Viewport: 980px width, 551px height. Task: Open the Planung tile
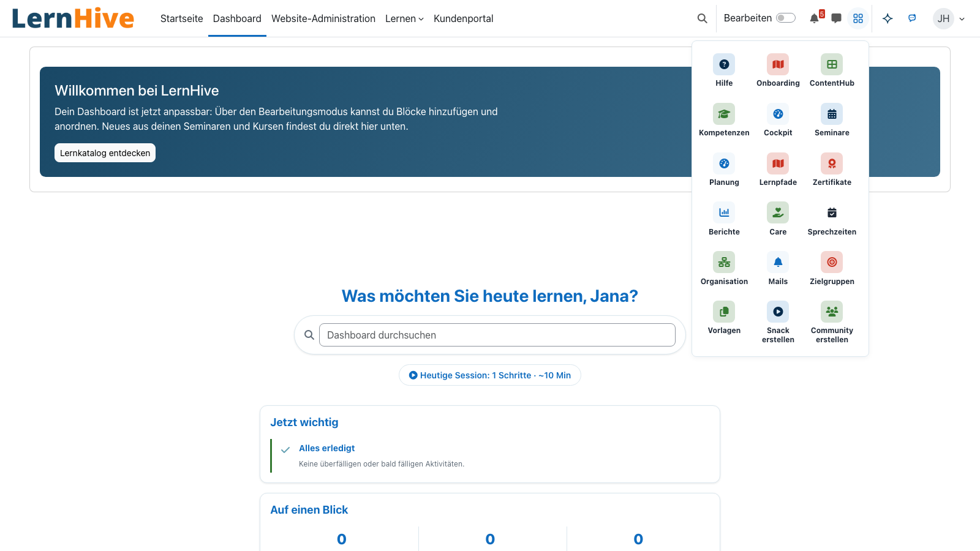pos(724,170)
